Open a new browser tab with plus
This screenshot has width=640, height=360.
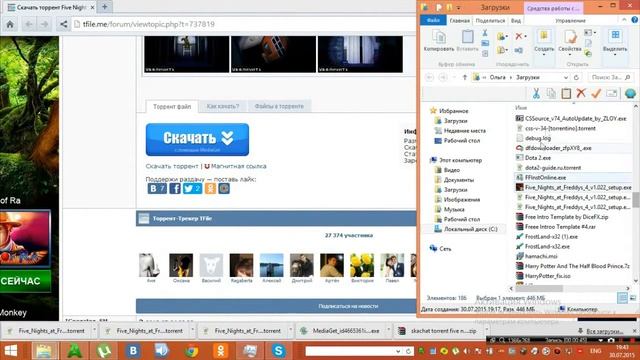pos(104,7)
